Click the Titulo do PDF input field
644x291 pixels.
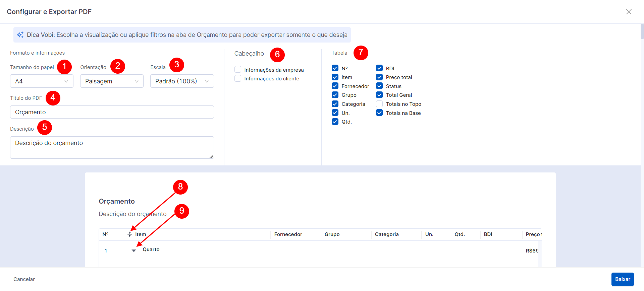click(x=112, y=112)
